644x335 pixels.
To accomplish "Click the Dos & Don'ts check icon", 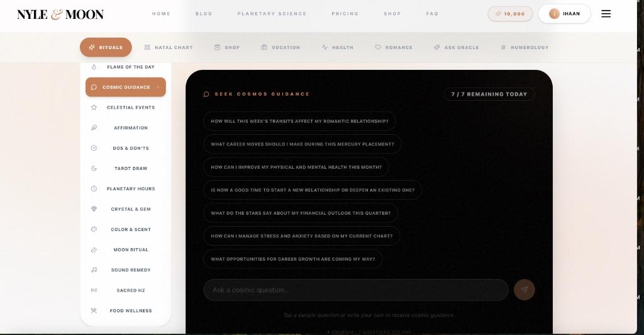I will (94, 148).
